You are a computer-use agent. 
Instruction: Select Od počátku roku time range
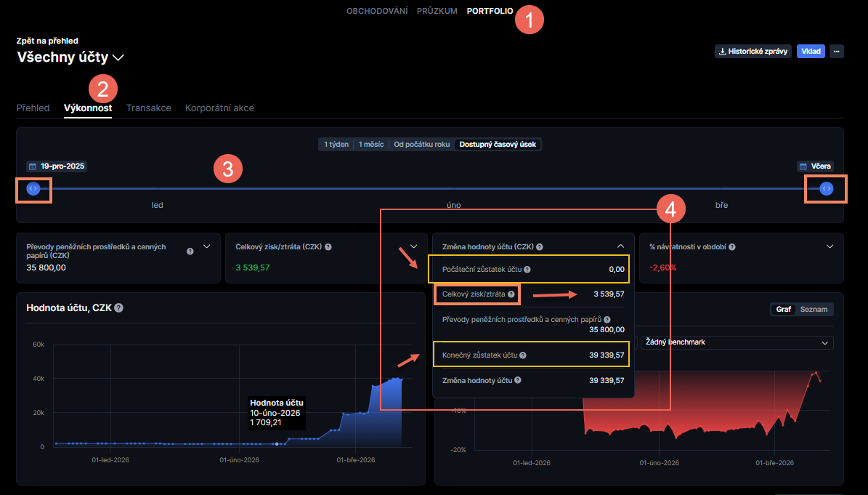click(421, 145)
